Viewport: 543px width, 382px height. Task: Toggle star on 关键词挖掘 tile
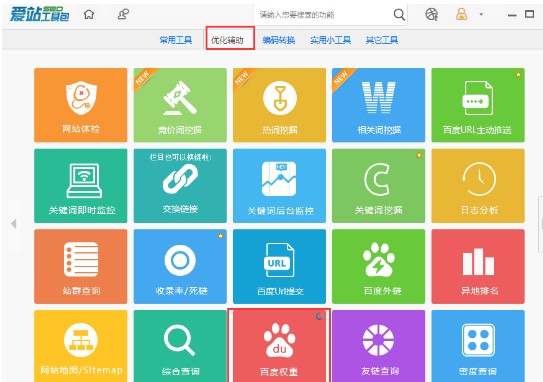(419, 155)
